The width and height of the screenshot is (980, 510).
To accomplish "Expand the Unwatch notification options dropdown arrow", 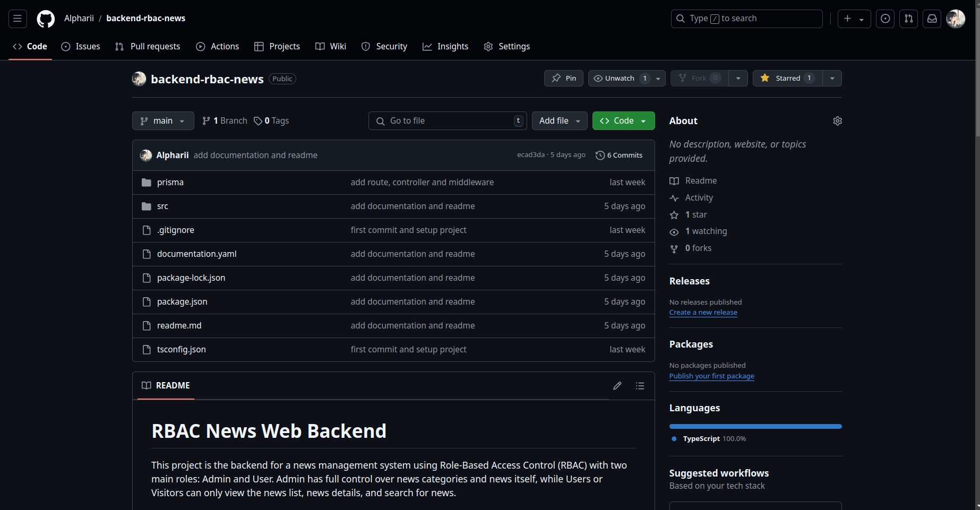I will [x=658, y=79].
